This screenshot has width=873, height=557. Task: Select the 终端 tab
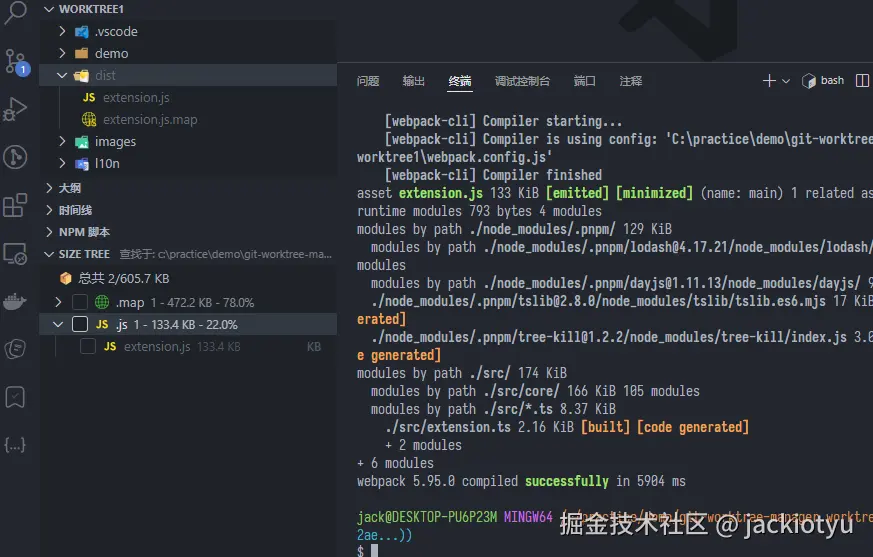click(x=460, y=81)
